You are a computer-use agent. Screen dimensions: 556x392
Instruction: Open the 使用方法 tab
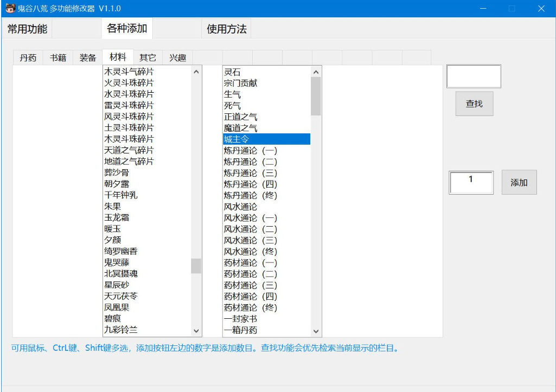(x=226, y=29)
